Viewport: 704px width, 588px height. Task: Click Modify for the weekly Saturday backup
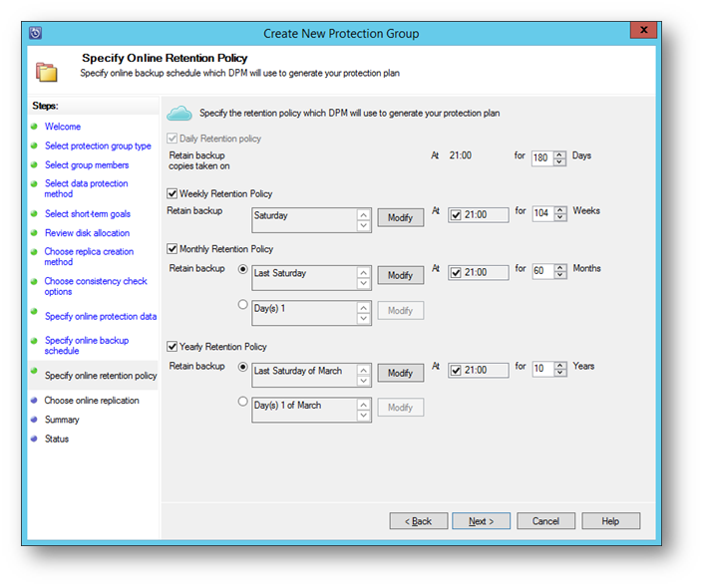(401, 217)
